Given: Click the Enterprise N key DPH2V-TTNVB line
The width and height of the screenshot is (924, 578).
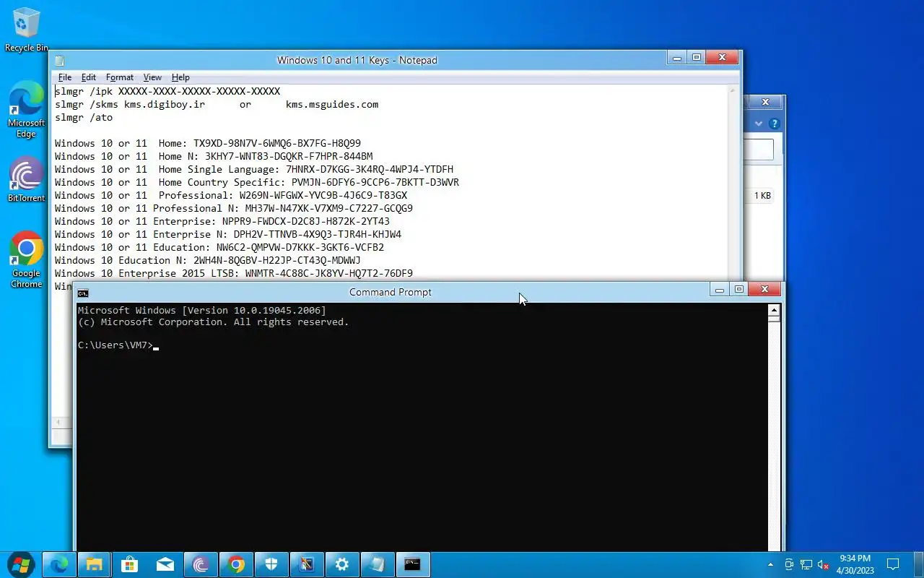Looking at the screenshot, I should coord(228,235).
